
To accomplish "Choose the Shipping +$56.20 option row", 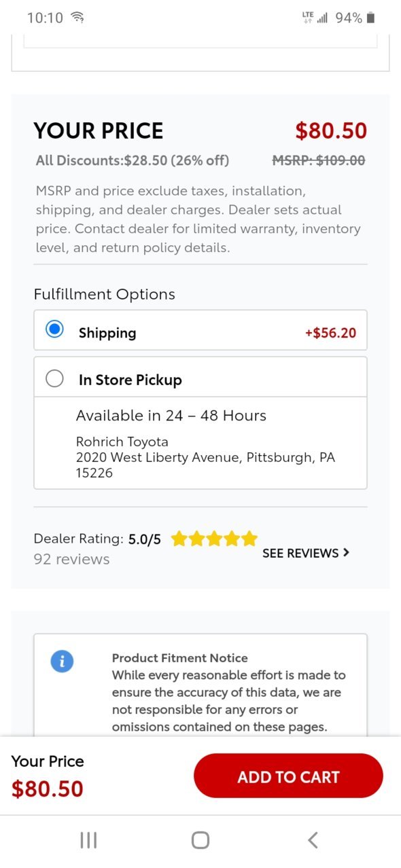I will [x=201, y=330].
